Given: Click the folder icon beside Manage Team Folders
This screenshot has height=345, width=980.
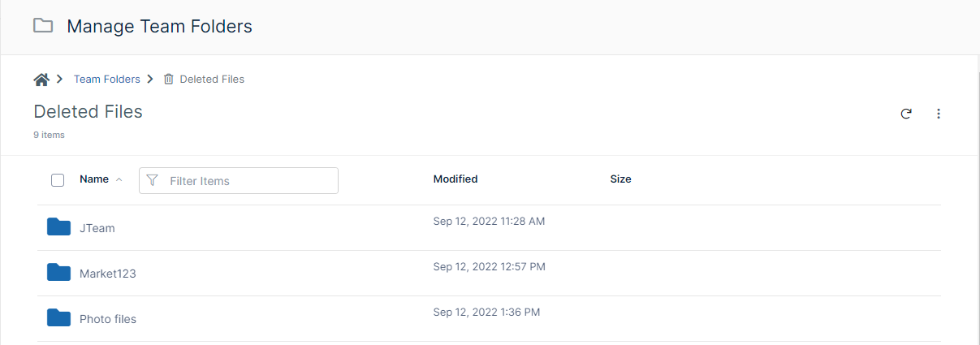Looking at the screenshot, I should 43,26.
